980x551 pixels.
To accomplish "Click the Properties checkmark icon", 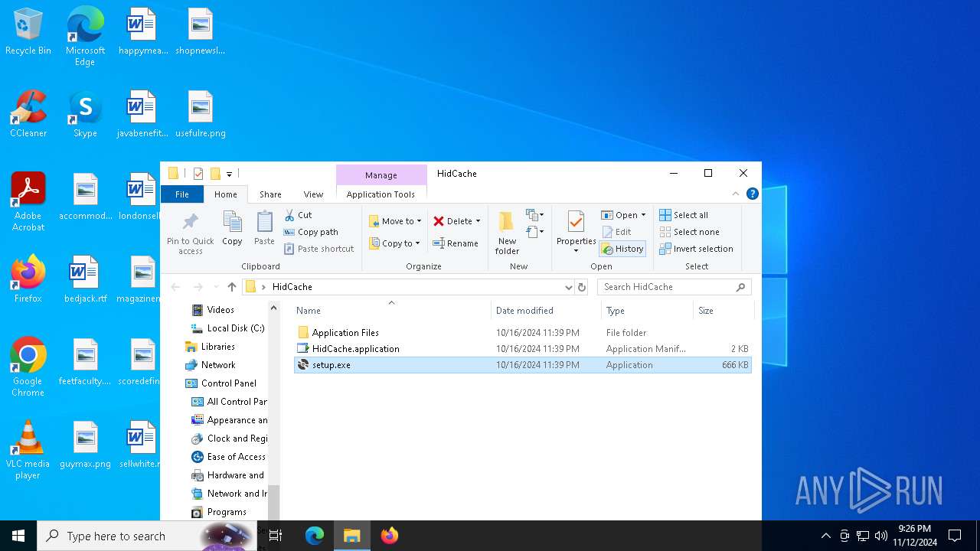I will click(576, 222).
